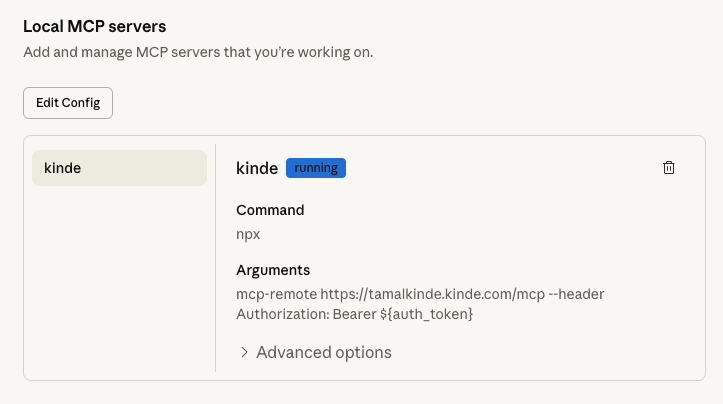This screenshot has width=723, height=404.
Task: Click the Edit Config button
Action: click(x=68, y=103)
